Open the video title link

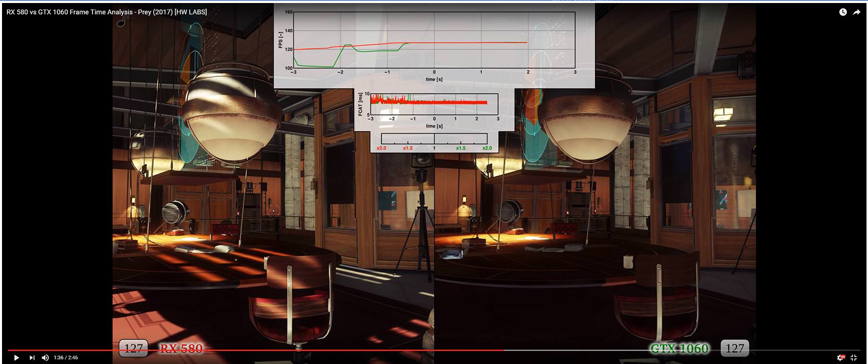[107, 12]
